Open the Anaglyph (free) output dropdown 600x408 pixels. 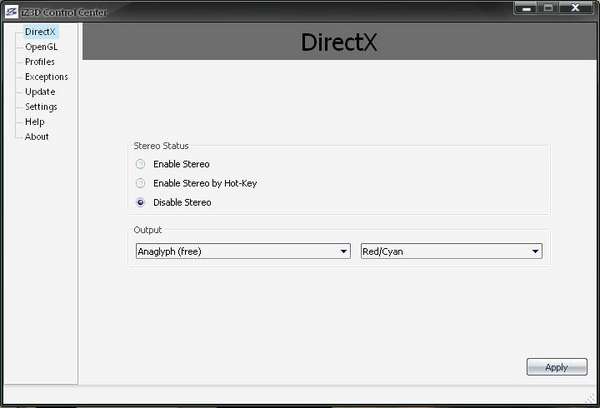click(243, 251)
